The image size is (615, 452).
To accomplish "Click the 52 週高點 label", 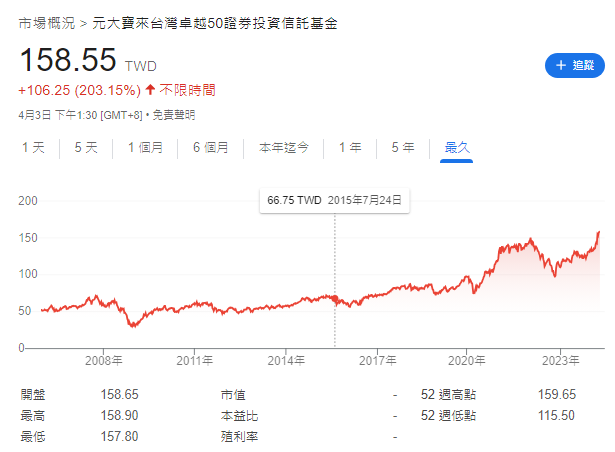I will click(x=448, y=395).
